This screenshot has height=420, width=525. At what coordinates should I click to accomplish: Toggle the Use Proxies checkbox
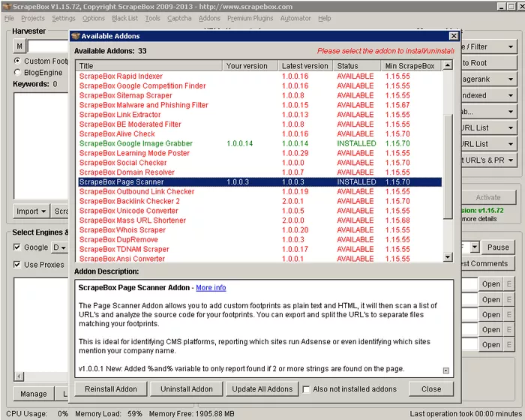pos(17,264)
